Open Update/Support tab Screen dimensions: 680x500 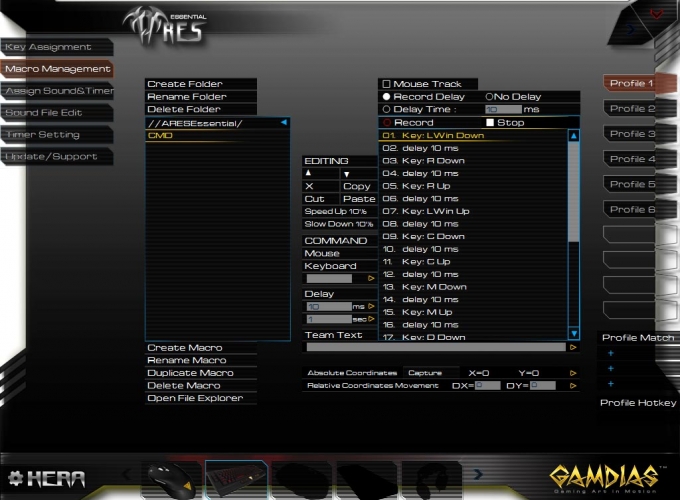57,156
